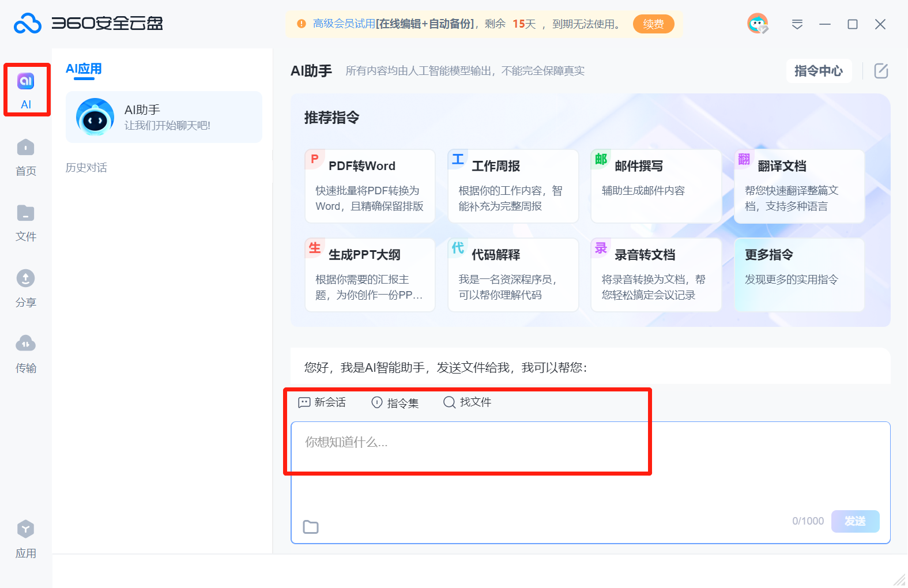Open 指令中心 command center
Viewport: 908px width, 588px height.
(x=819, y=71)
